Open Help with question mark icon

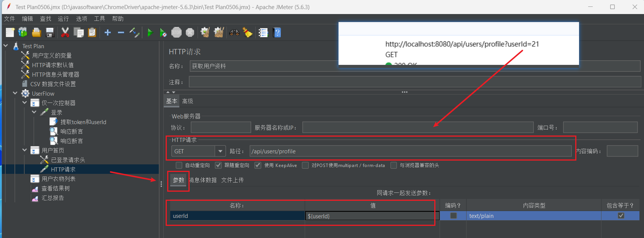[x=277, y=33]
